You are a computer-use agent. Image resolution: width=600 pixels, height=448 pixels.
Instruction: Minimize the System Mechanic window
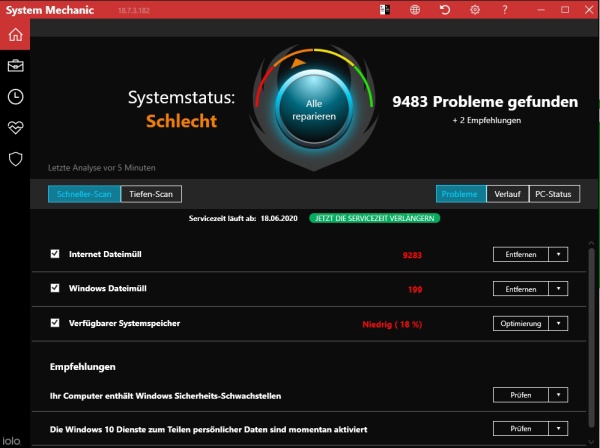click(x=541, y=10)
